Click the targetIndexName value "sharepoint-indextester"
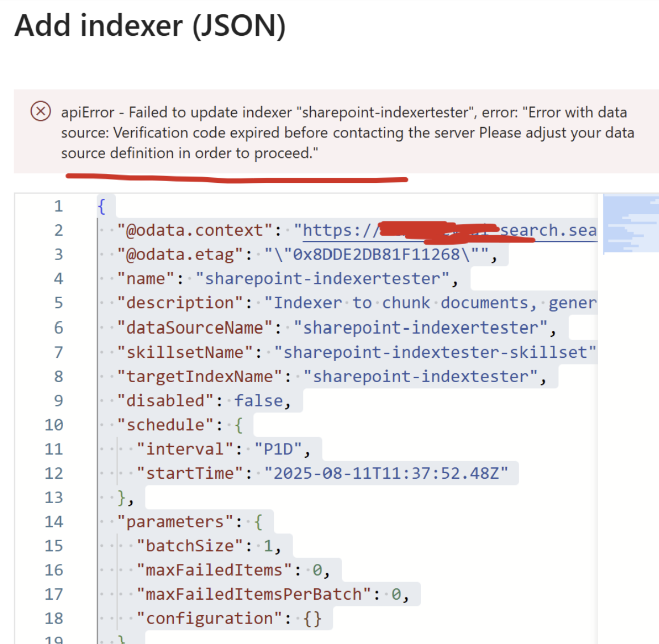The width and height of the screenshot is (659, 644). click(x=420, y=377)
